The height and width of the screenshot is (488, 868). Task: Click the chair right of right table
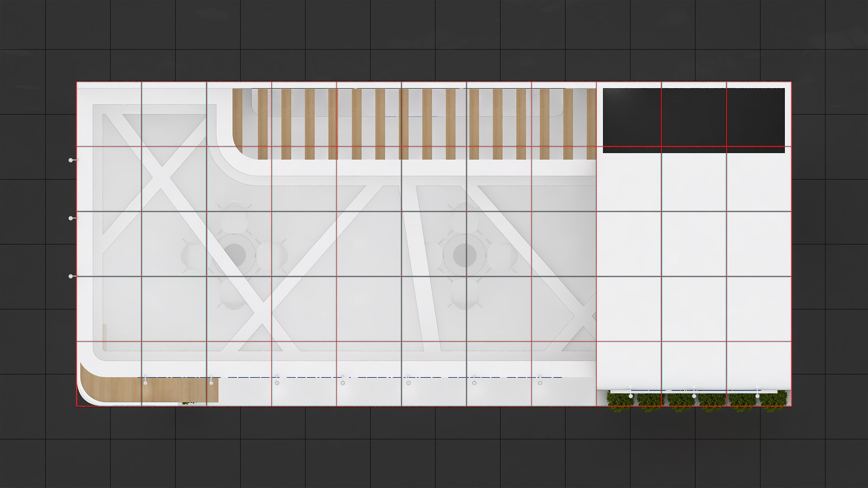tap(503, 256)
